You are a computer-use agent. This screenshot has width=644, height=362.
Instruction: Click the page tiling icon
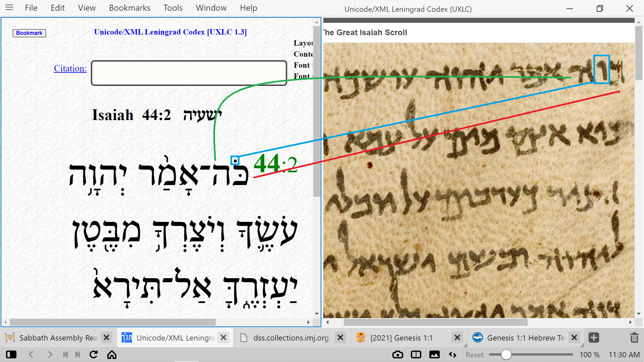pyautogui.click(x=416, y=355)
